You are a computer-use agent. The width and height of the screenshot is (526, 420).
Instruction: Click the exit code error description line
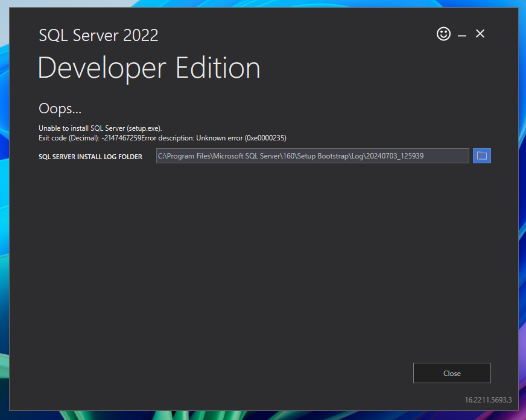click(162, 138)
